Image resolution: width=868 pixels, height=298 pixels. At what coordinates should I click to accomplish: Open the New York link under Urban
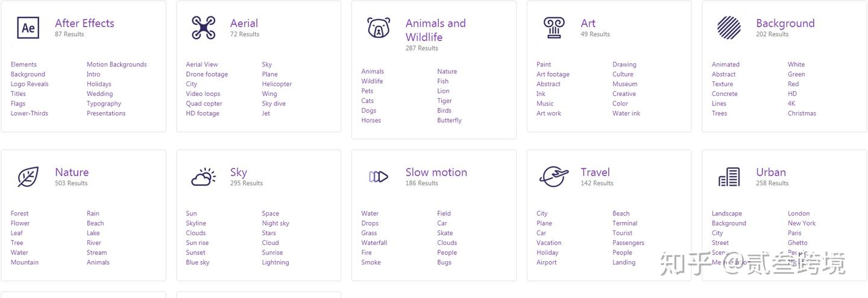(x=802, y=223)
